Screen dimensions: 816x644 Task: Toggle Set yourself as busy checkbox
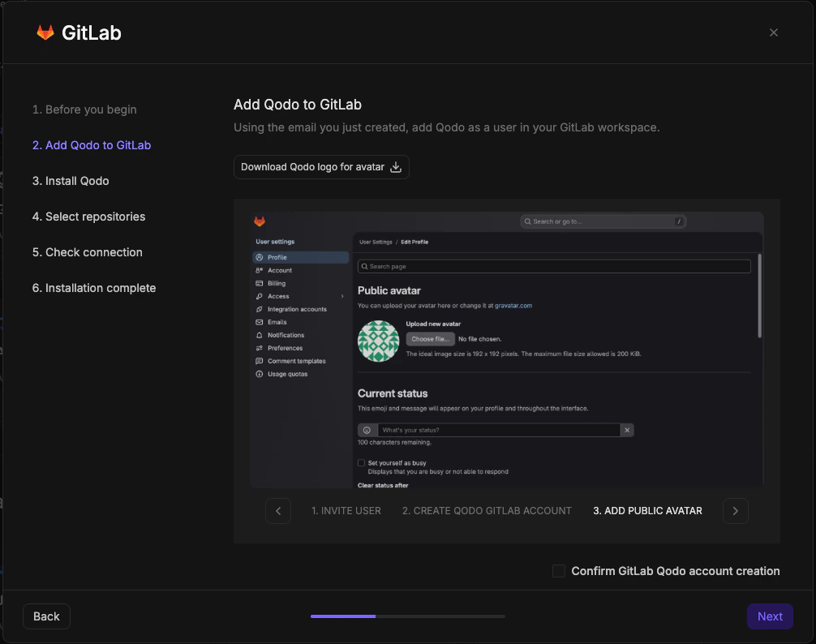[x=361, y=463]
